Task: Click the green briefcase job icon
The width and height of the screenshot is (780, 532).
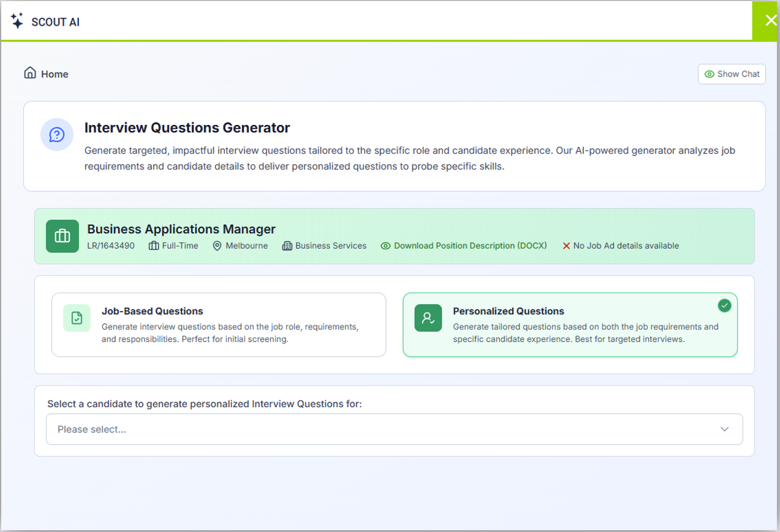Action: pos(62,236)
